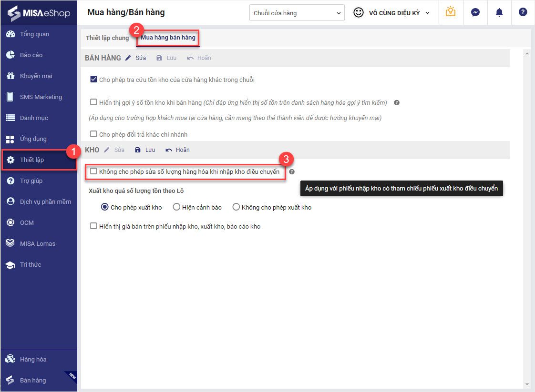Open the orange map notification icon
This screenshot has width=535, height=392.
(x=451, y=12)
